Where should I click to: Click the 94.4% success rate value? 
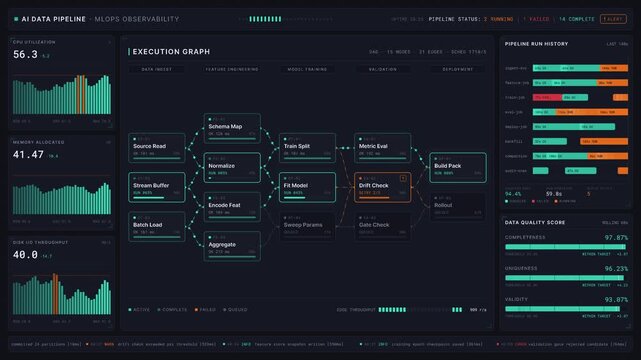[x=513, y=194]
